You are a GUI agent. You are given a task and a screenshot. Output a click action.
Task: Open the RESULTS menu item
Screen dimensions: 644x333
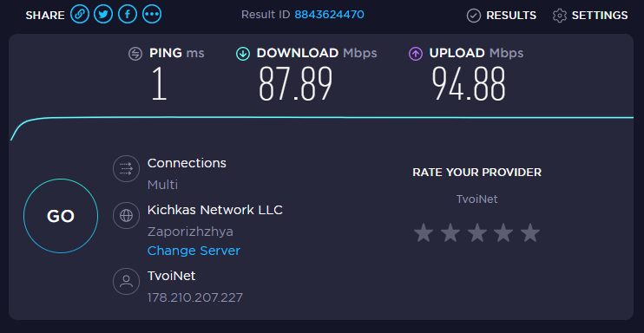coord(511,16)
